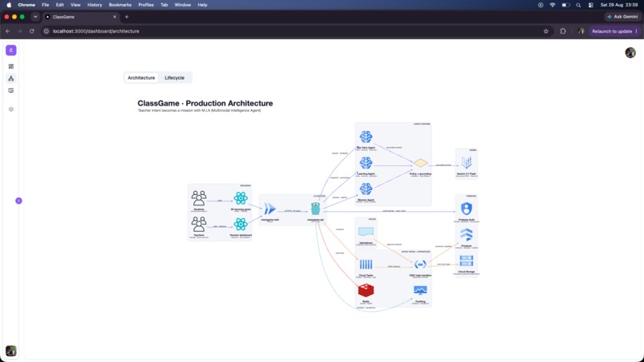Click the Cloud Storage node icon
Screen dimensions: 644x362
pos(466,261)
